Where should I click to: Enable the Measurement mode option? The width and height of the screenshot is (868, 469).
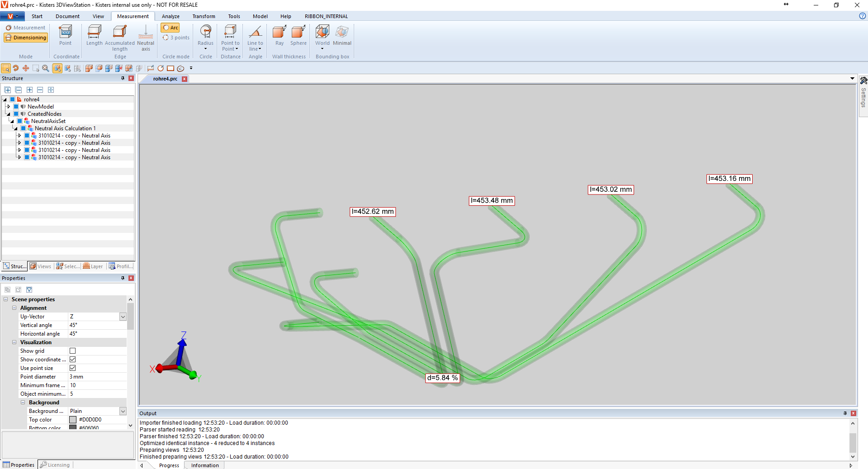[25, 28]
